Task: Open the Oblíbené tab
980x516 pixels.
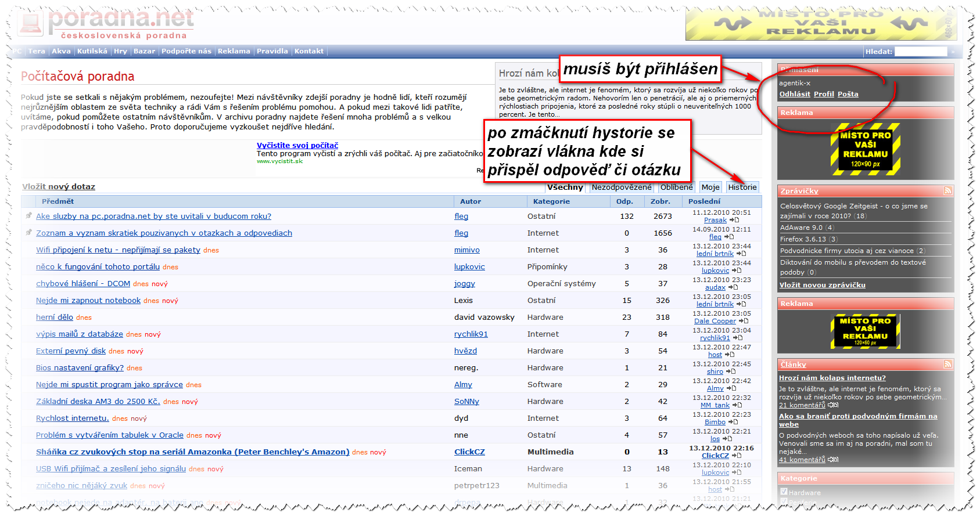Action: pyautogui.click(x=676, y=187)
